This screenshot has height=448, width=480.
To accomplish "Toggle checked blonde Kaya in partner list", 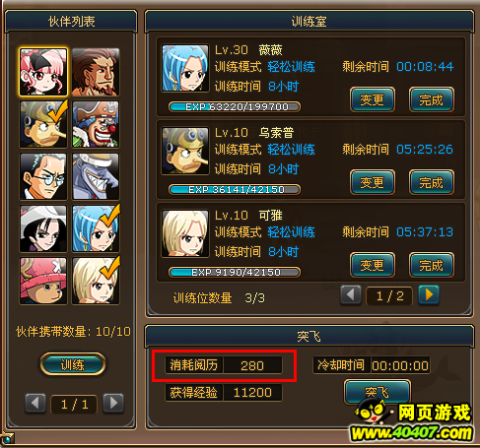I will (x=96, y=281).
